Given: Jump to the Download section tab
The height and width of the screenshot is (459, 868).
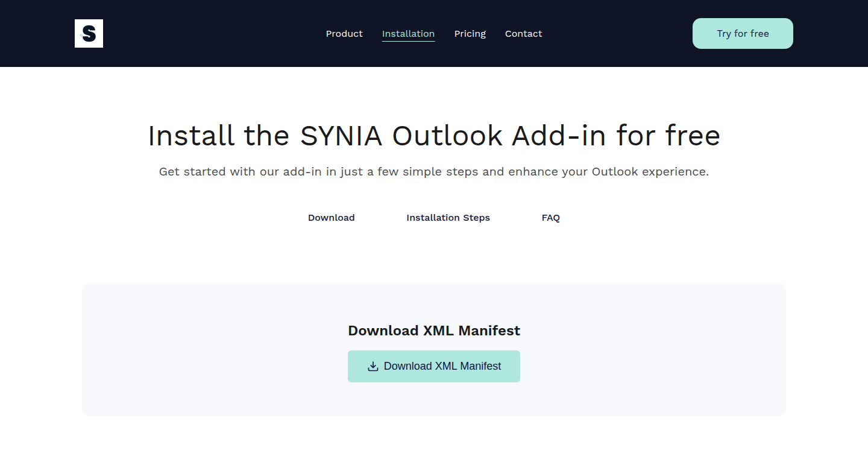Looking at the screenshot, I should (331, 218).
